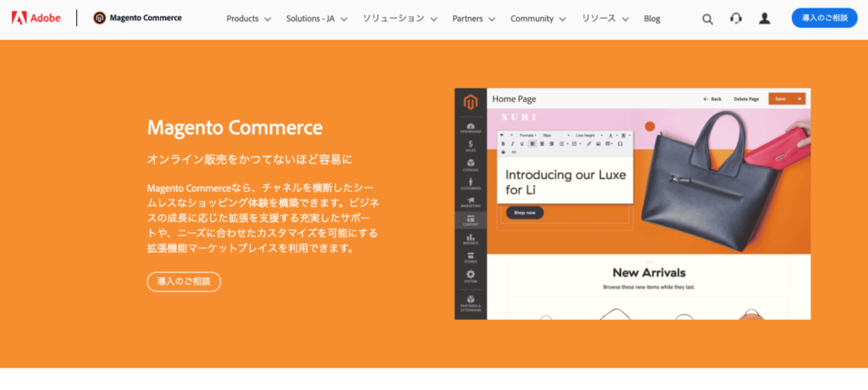Open the Blog link
Screen dimensions: 868x390
(652, 19)
